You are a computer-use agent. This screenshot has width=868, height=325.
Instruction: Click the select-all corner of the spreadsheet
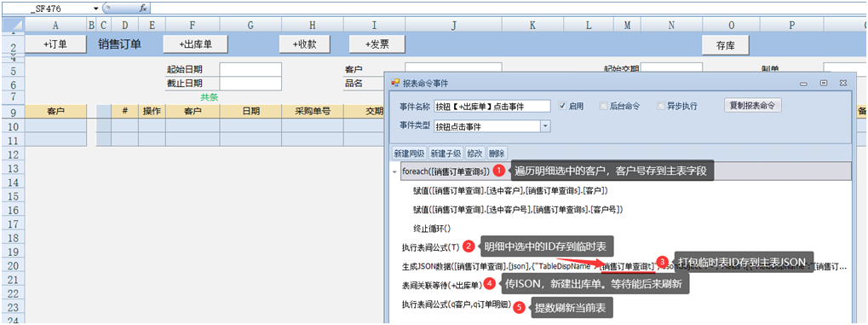(x=13, y=26)
